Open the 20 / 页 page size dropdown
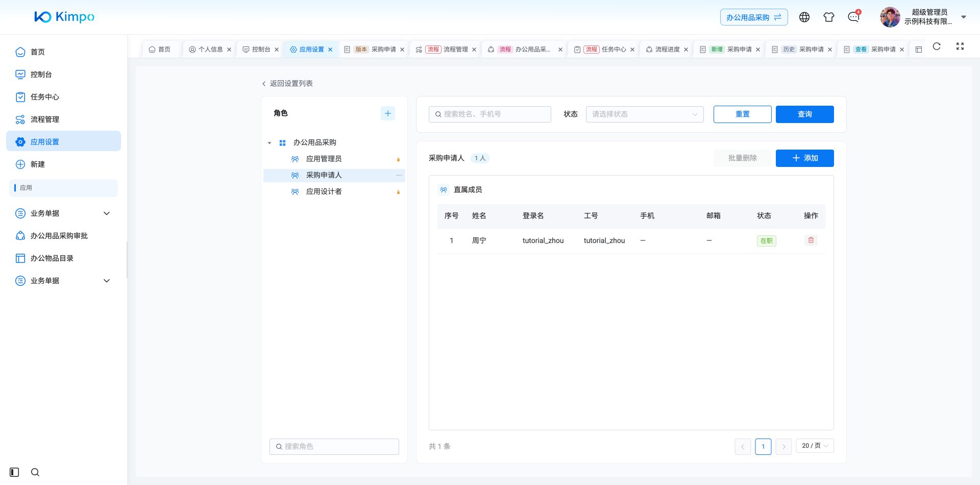This screenshot has height=485, width=980. 815,446
